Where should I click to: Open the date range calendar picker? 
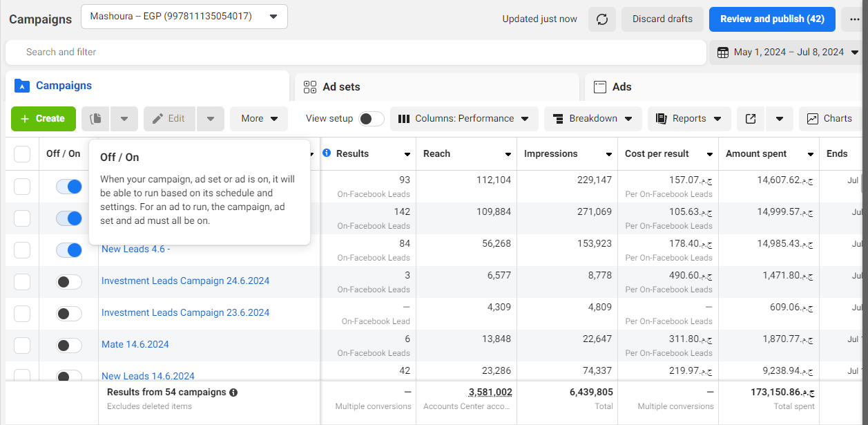[787, 53]
